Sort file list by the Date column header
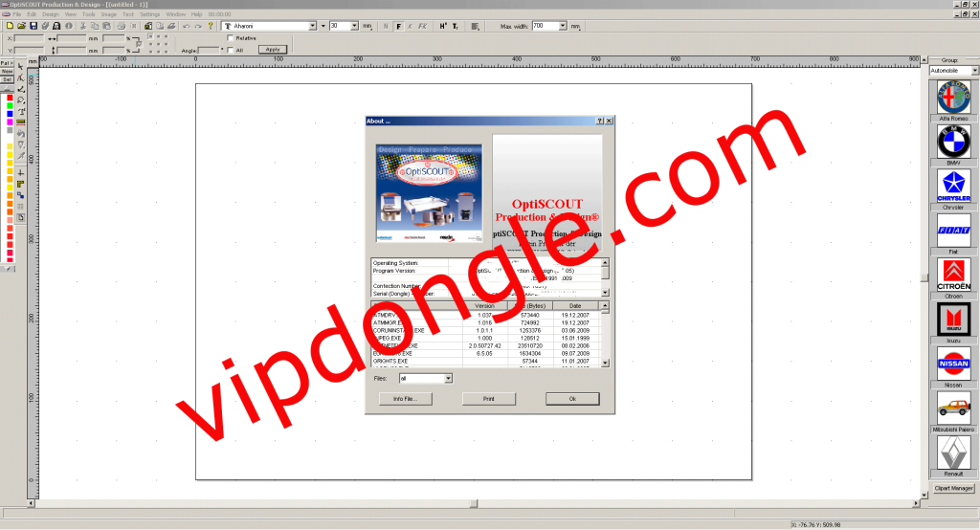980x530 pixels. (575, 305)
